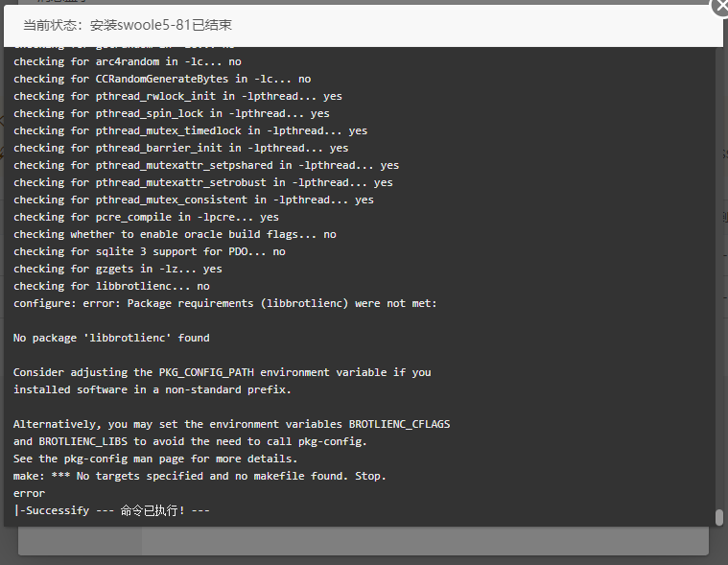Click the pthread_rwlock_init check line
The image size is (728, 565).
pyautogui.click(x=177, y=97)
